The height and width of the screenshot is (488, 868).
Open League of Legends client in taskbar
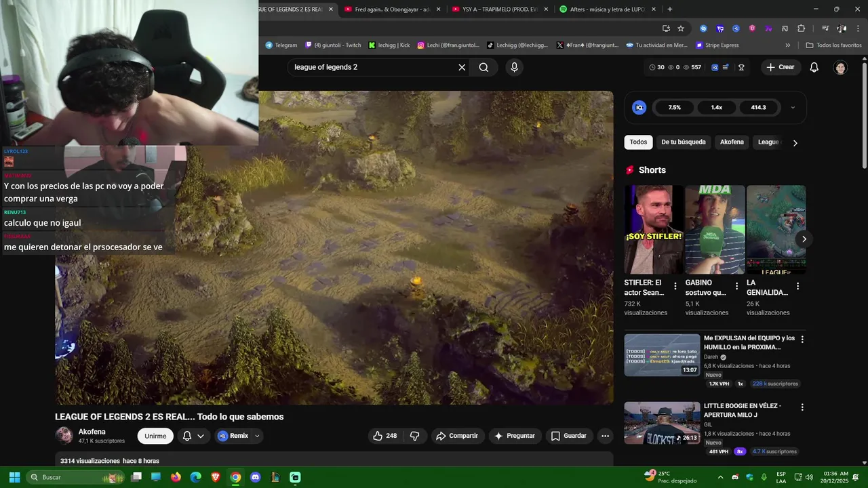275,477
